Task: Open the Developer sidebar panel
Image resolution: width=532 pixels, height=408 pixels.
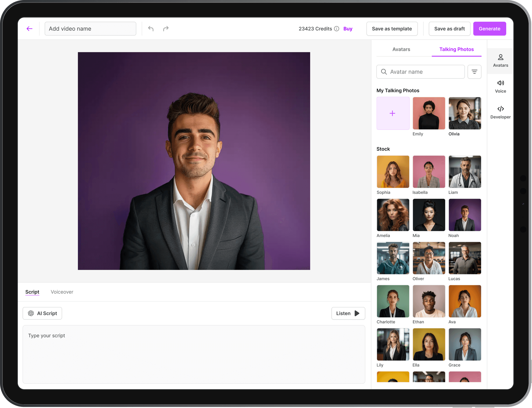Action: (500, 112)
